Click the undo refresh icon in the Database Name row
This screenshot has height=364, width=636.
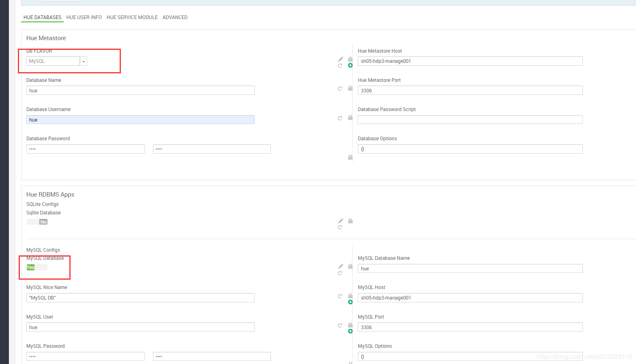pos(340,88)
